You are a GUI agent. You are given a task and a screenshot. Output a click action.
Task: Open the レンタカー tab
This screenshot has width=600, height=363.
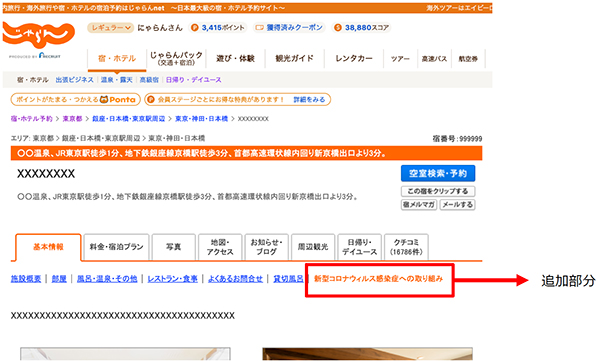pyautogui.click(x=354, y=59)
